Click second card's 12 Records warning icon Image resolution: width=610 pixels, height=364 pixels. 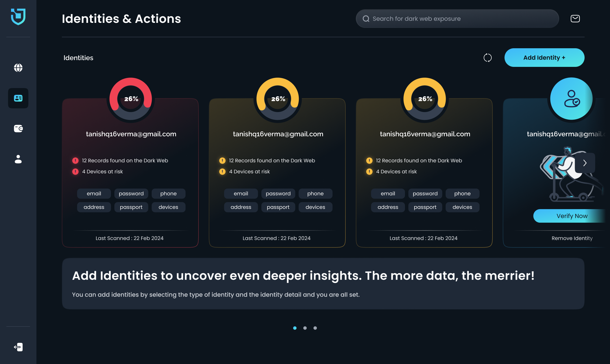coord(222,161)
